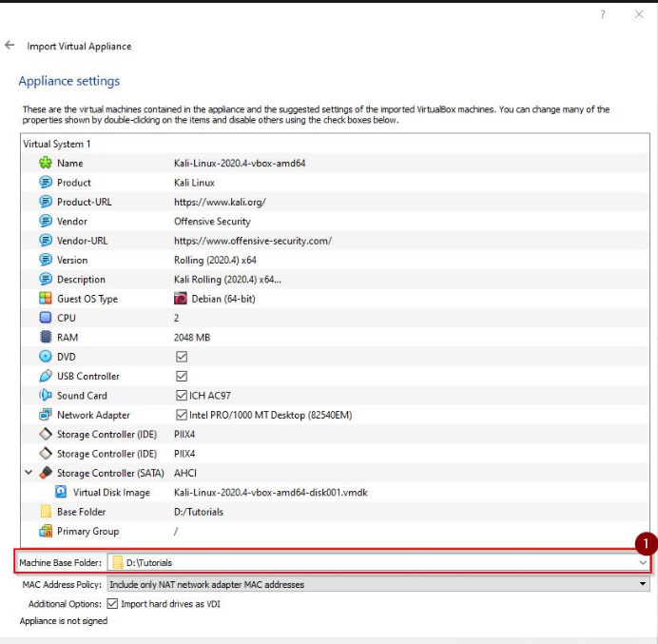Click the CPU chip icon
The height and width of the screenshot is (644, 658).
coord(46,318)
